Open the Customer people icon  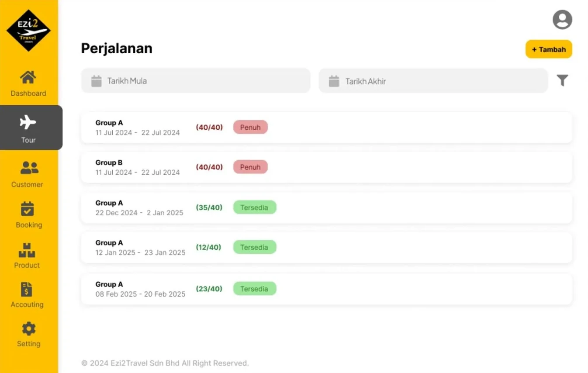tap(29, 168)
